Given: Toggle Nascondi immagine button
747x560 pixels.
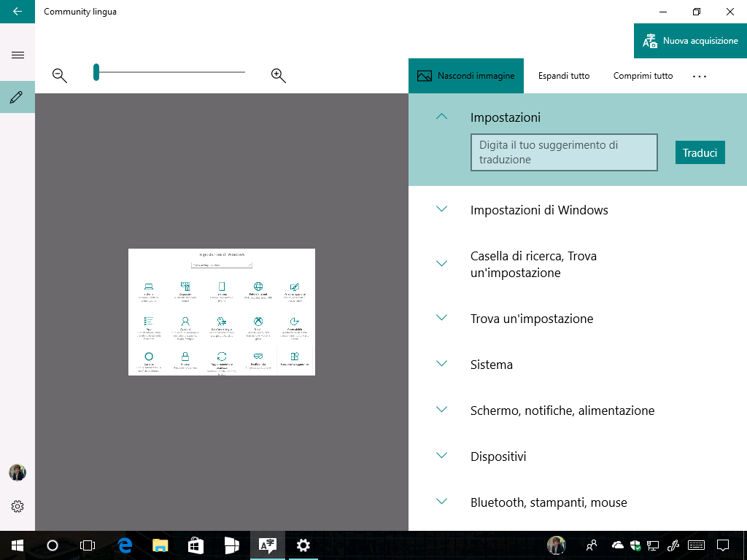Looking at the screenshot, I should click(x=466, y=76).
